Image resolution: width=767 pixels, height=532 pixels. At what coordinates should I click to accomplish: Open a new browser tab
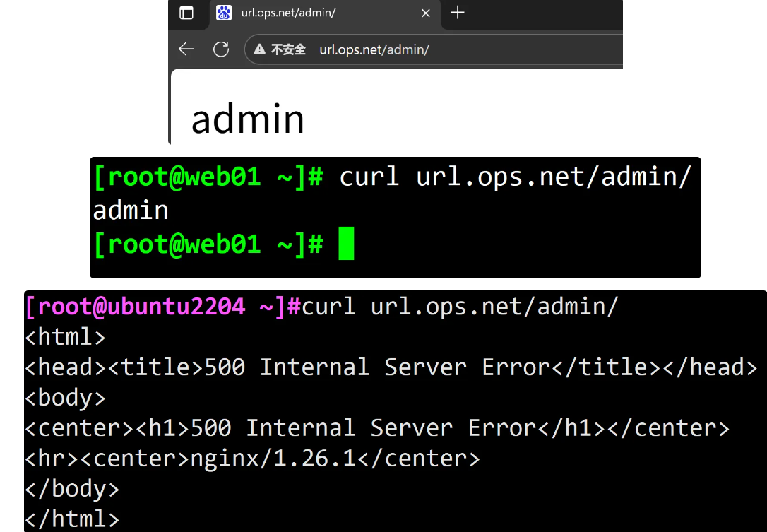[458, 13]
